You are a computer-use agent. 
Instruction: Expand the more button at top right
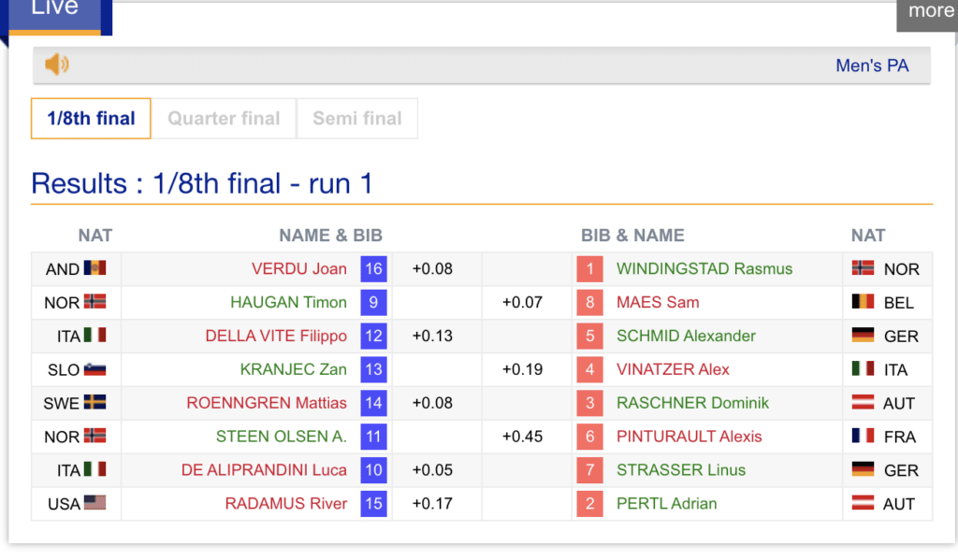pos(930,11)
